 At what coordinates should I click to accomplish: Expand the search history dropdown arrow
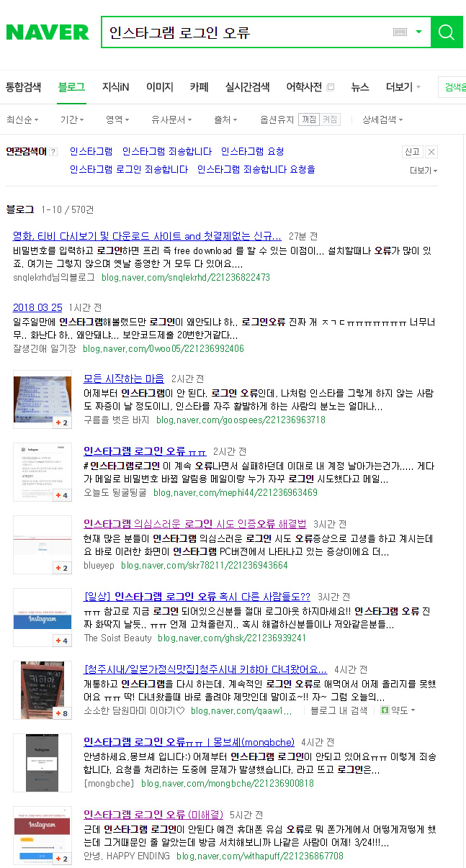point(418,32)
